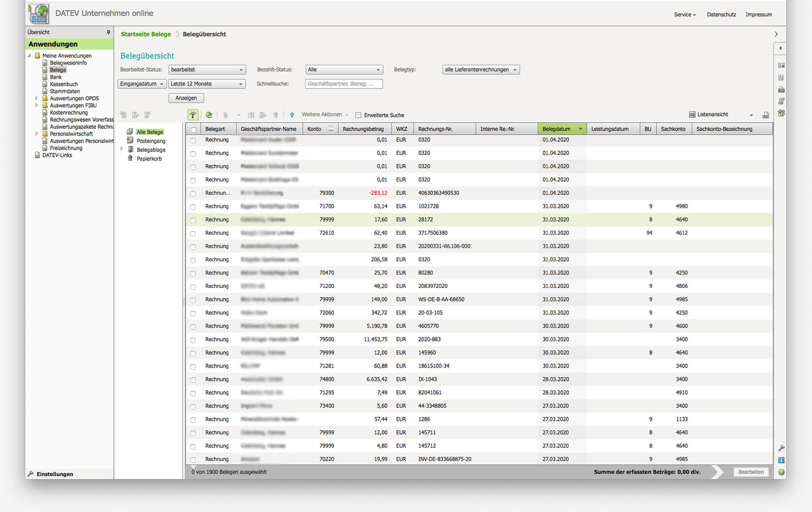
Task: Open the Startseite Belege breadcrumb link
Action: point(146,34)
